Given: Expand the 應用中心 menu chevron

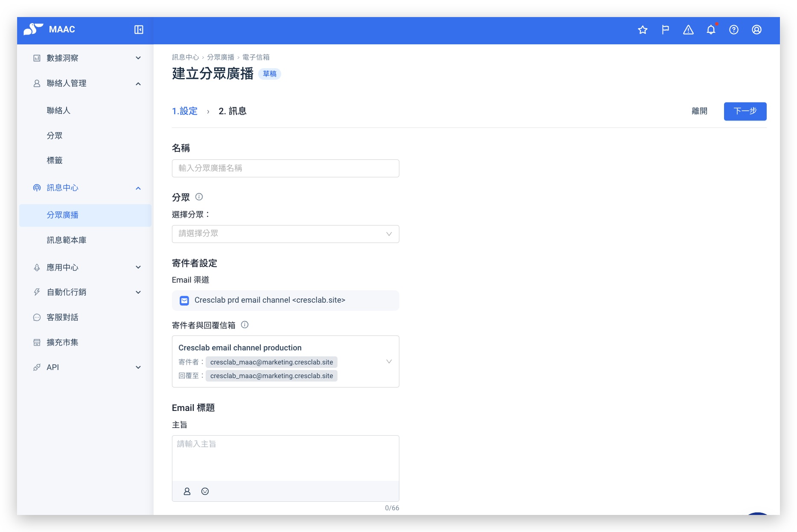Looking at the screenshot, I should point(138,267).
